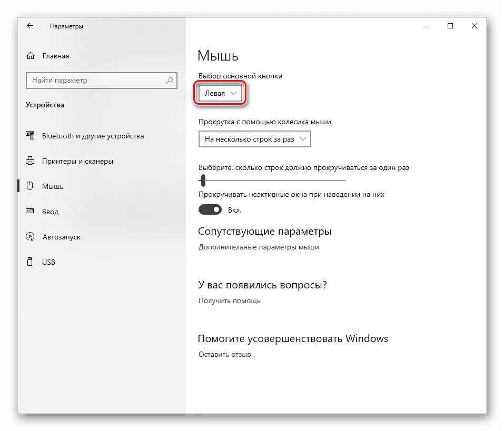Viewport: 504px width, 431px height.
Task: Toggle scrolling inactive windows switch
Action: [x=210, y=210]
